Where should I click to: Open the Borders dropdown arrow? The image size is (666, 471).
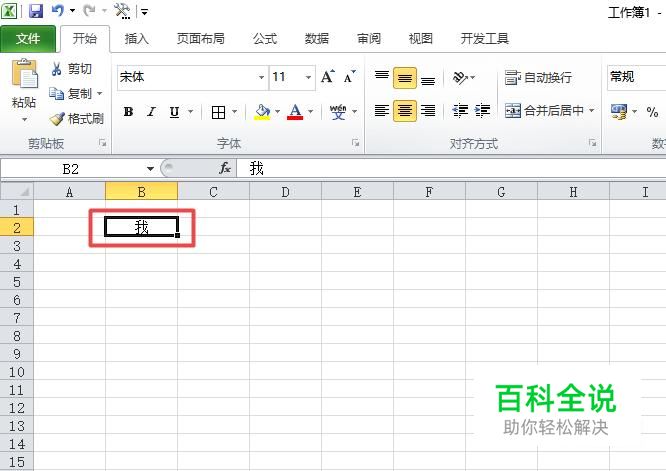pyautogui.click(x=234, y=112)
